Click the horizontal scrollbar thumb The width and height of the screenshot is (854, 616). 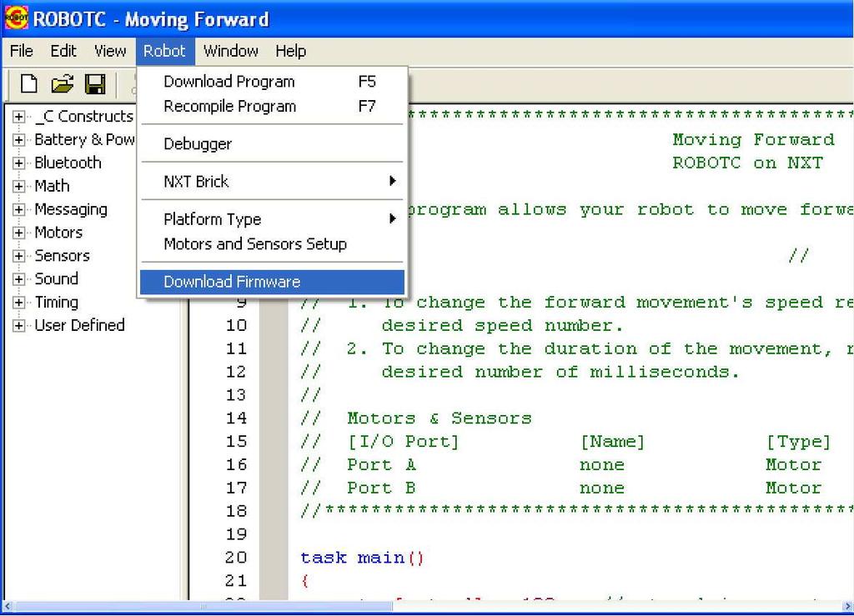202,606
